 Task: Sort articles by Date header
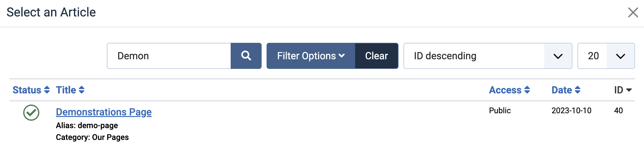[562, 90]
